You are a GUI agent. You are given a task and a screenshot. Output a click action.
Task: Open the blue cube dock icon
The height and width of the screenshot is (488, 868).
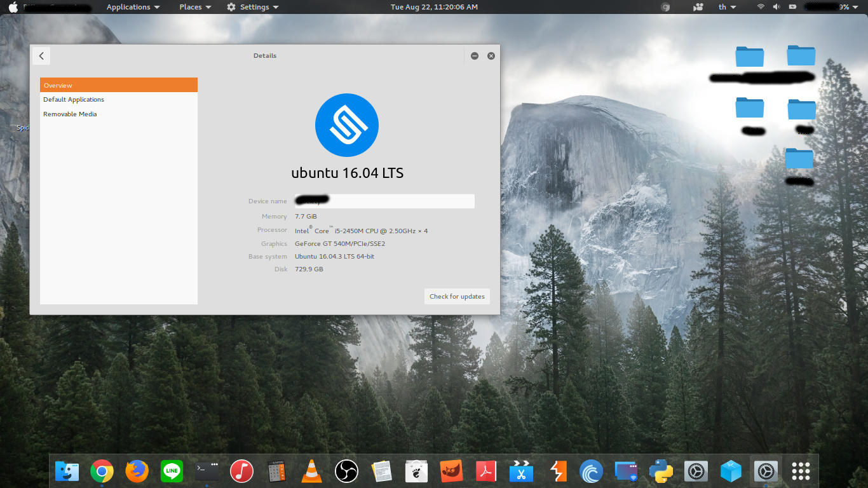[x=731, y=471]
